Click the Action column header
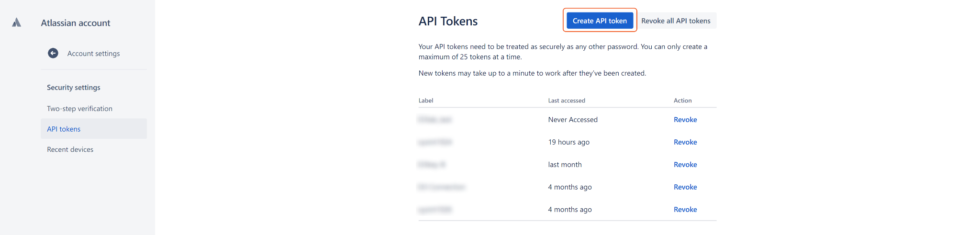Viewport: 980px width, 235px height. pos(682,101)
